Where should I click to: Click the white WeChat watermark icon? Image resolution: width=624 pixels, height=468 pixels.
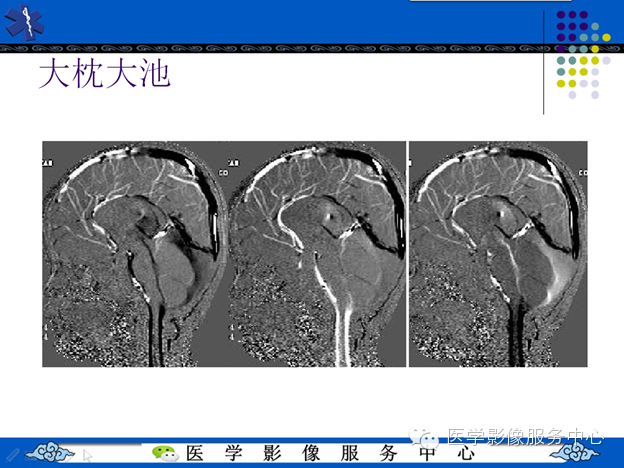point(425,438)
